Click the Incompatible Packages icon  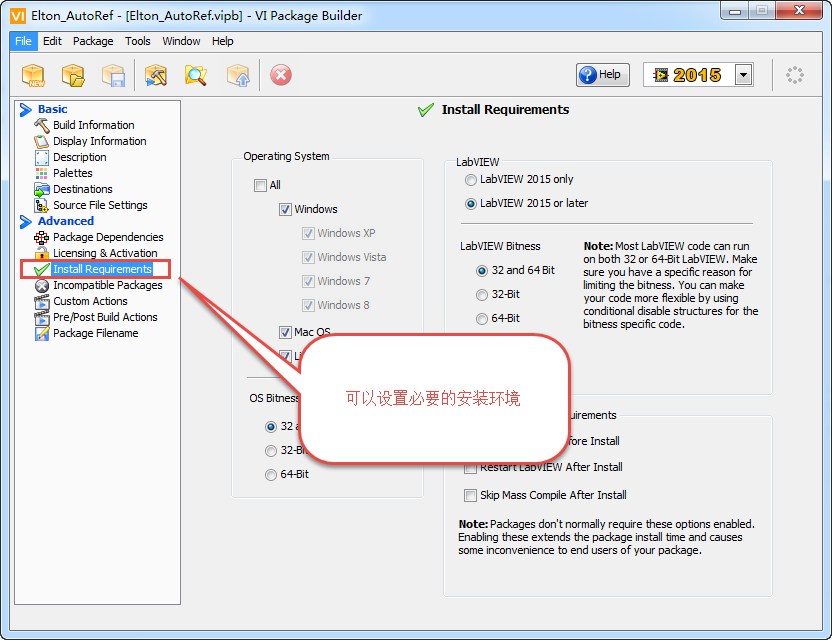[41, 286]
